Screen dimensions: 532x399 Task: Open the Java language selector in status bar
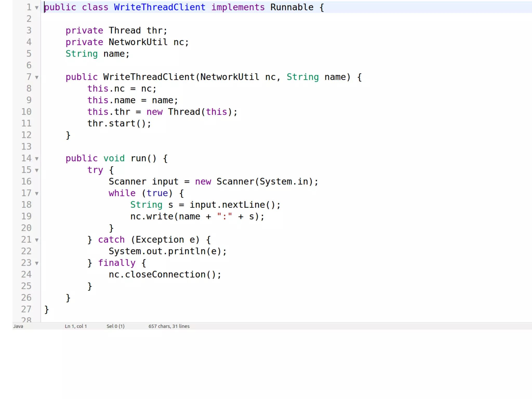tap(18, 326)
